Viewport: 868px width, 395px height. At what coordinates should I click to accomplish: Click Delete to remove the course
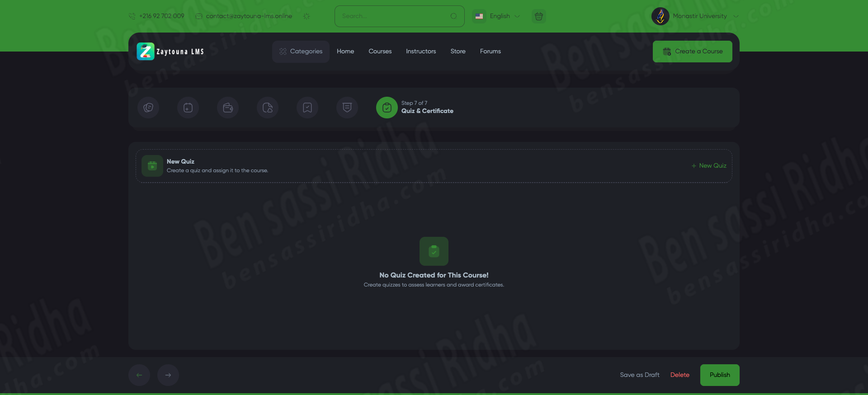click(679, 375)
